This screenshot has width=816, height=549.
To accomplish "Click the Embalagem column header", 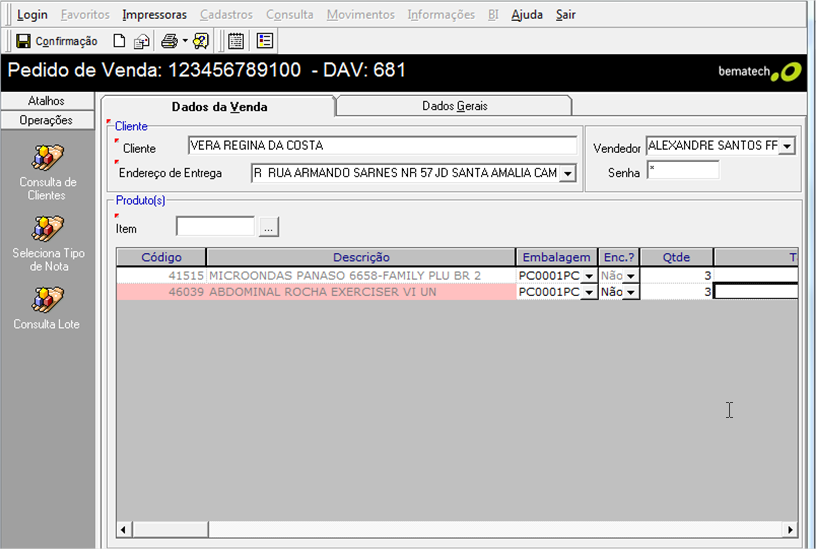I will tap(556, 257).
